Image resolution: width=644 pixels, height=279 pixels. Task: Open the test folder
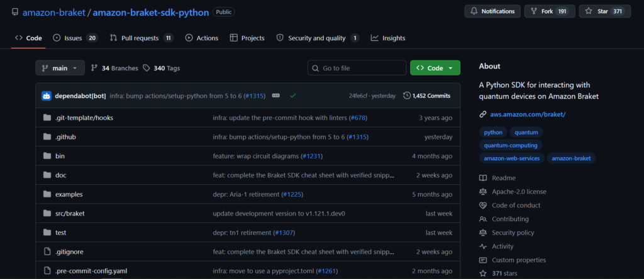point(61,232)
